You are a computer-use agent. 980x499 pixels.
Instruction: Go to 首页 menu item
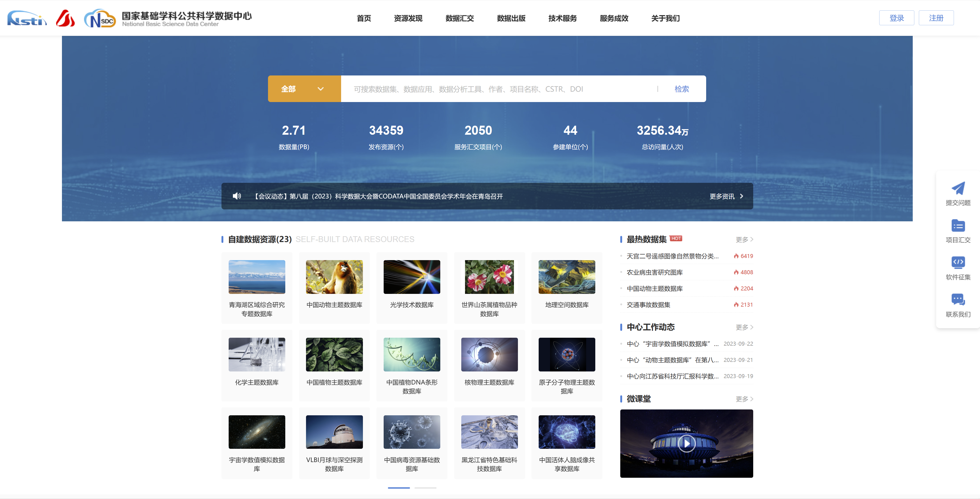coord(364,18)
